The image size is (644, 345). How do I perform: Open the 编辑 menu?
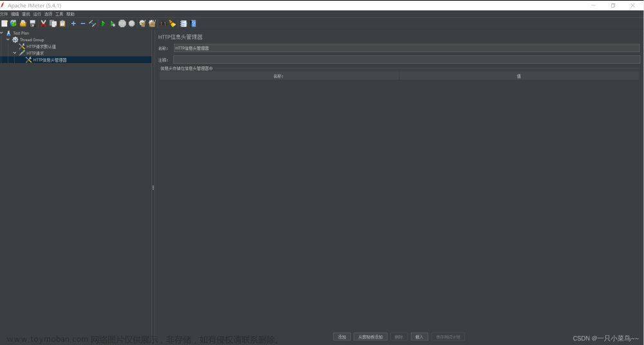[x=15, y=14]
